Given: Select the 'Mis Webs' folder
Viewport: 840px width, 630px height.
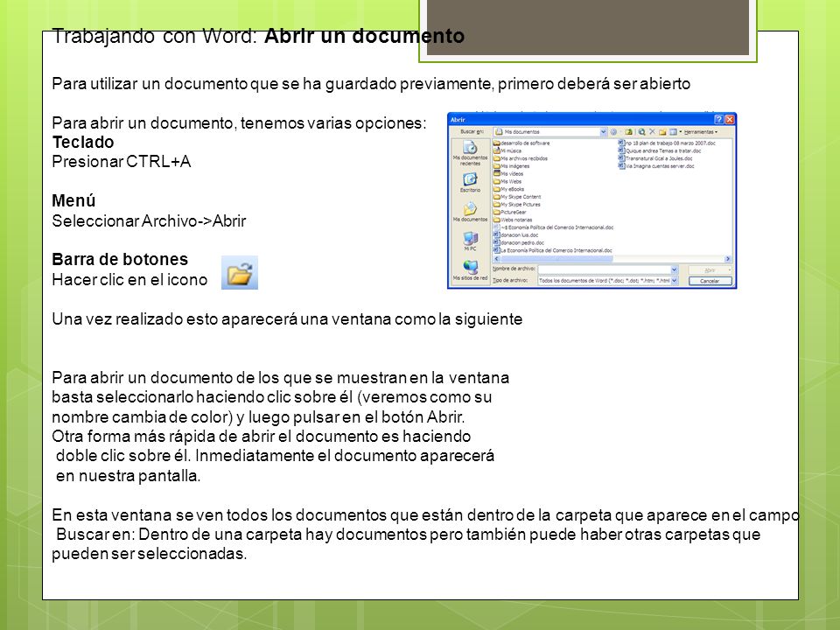Looking at the screenshot, I should (507, 182).
